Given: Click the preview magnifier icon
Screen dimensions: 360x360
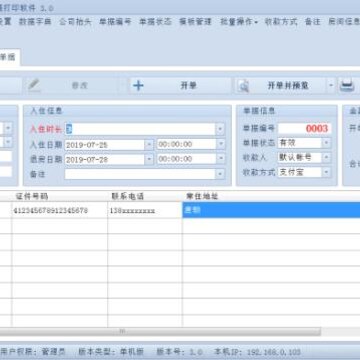Looking at the screenshot, I should (x=244, y=86).
